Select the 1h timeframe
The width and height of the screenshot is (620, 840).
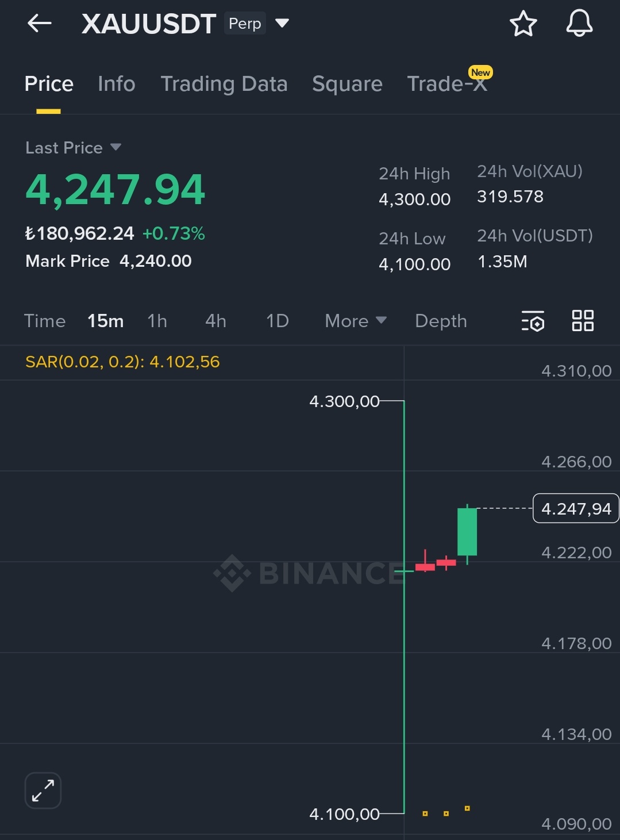coord(157,321)
